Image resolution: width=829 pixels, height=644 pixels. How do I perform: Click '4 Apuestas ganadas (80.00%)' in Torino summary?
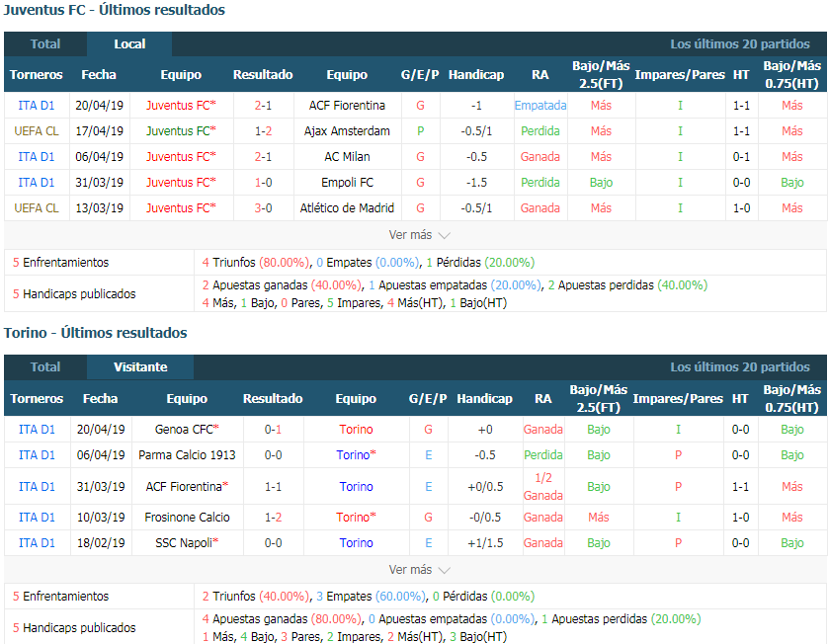pyautogui.click(x=282, y=618)
